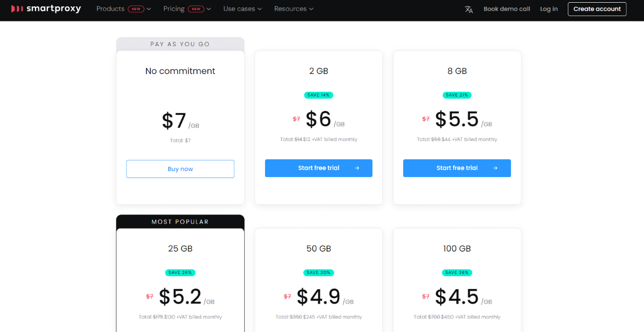Start free trial for the 2 GB plan

pyautogui.click(x=318, y=168)
